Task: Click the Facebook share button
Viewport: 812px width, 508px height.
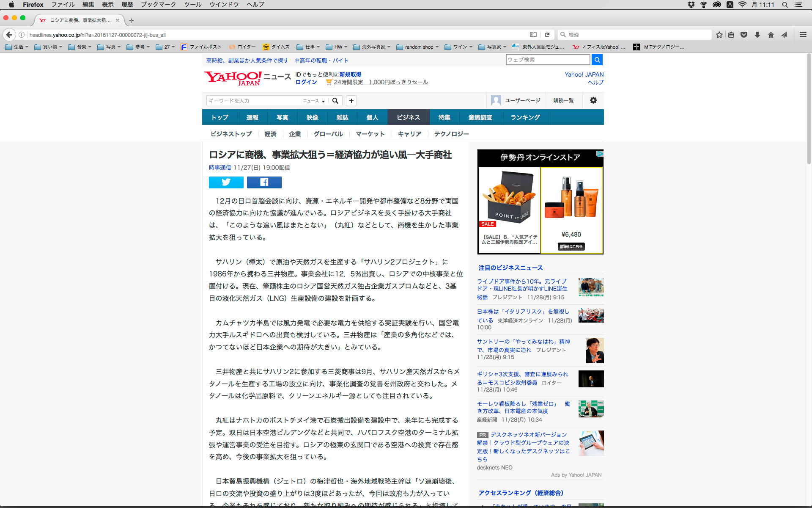Action: tap(264, 182)
